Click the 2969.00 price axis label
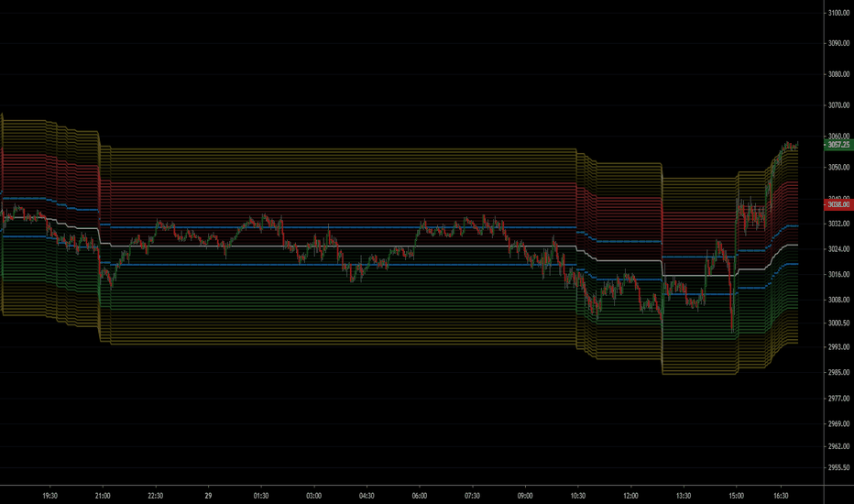 pos(838,423)
